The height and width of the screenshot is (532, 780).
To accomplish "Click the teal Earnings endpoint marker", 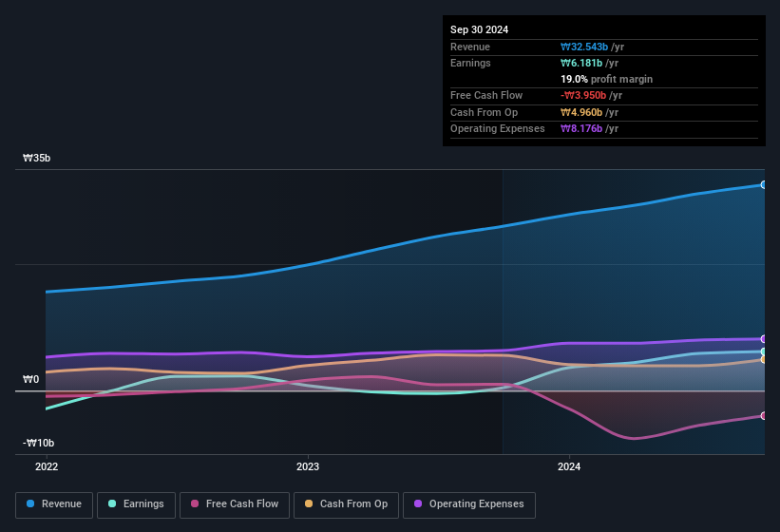I will [763, 351].
